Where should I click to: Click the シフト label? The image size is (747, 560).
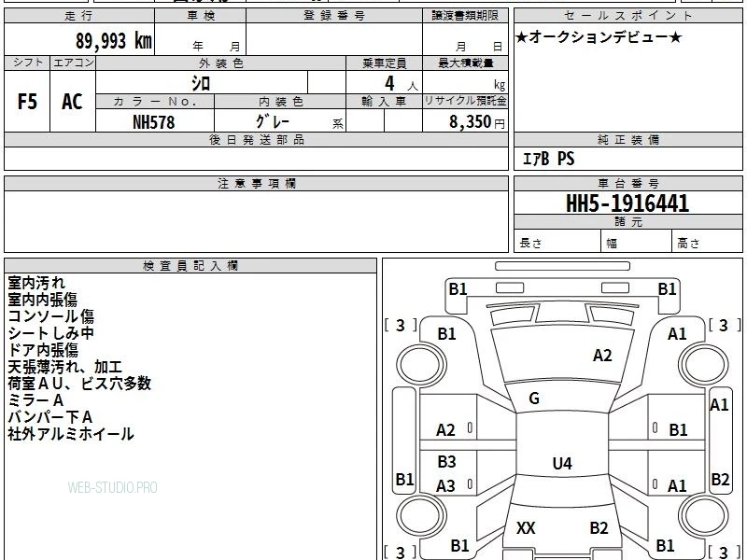pos(28,63)
